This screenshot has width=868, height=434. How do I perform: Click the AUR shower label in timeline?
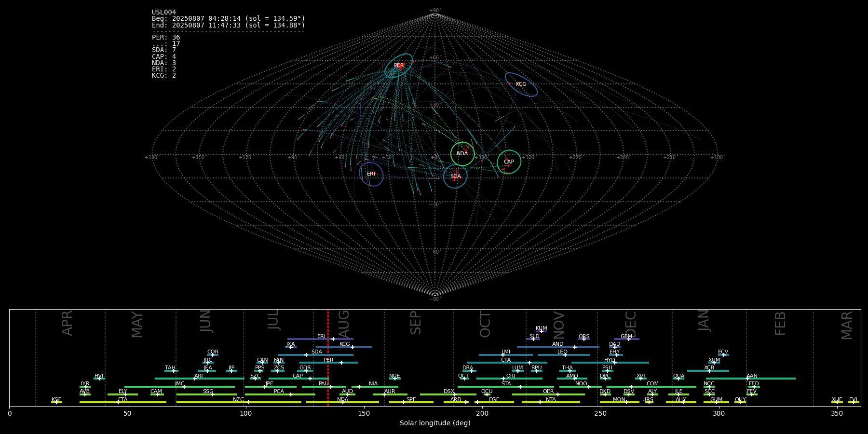[x=390, y=392]
